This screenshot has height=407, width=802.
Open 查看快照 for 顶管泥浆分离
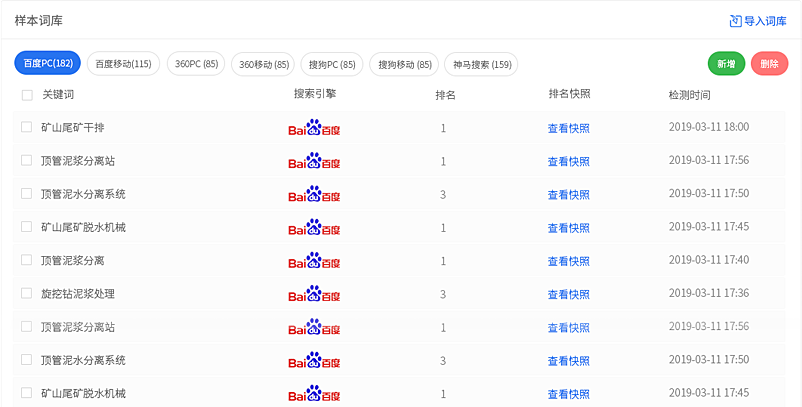(569, 261)
